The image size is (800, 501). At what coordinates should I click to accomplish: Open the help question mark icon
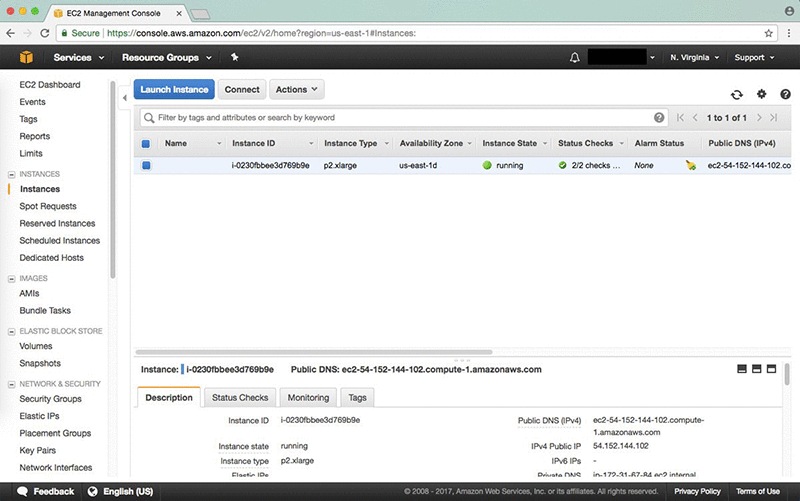point(785,94)
